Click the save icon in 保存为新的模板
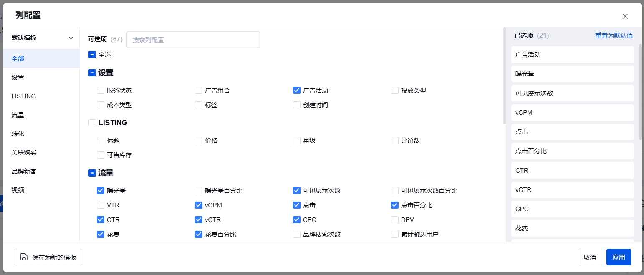Screen dimensions: 644x275 coord(24,257)
